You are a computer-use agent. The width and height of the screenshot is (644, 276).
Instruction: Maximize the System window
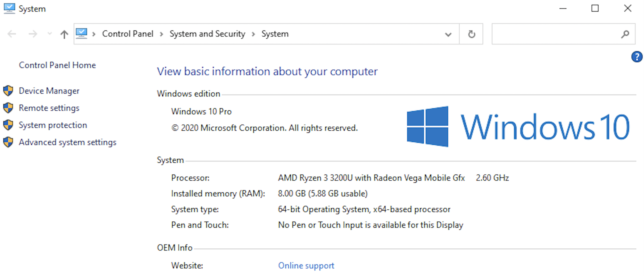tap(595, 9)
